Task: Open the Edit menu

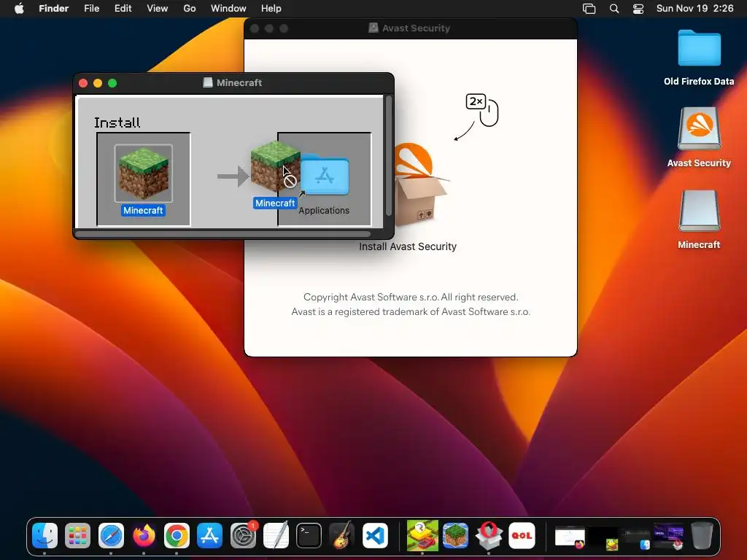Action: pos(123,9)
